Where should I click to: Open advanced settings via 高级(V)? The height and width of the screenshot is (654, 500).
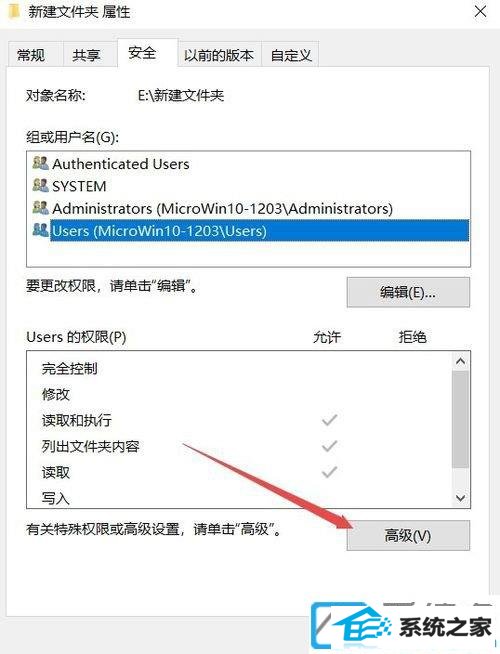(408, 535)
